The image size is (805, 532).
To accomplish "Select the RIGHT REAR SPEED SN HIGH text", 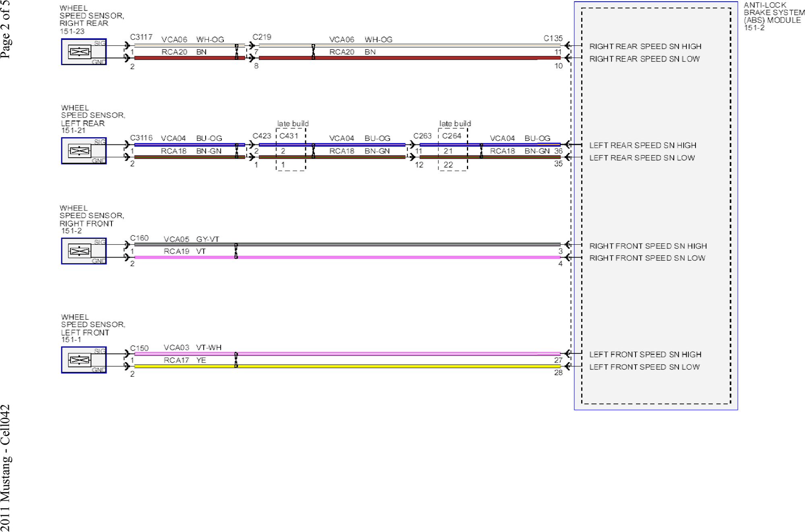I will click(x=645, y=46).
